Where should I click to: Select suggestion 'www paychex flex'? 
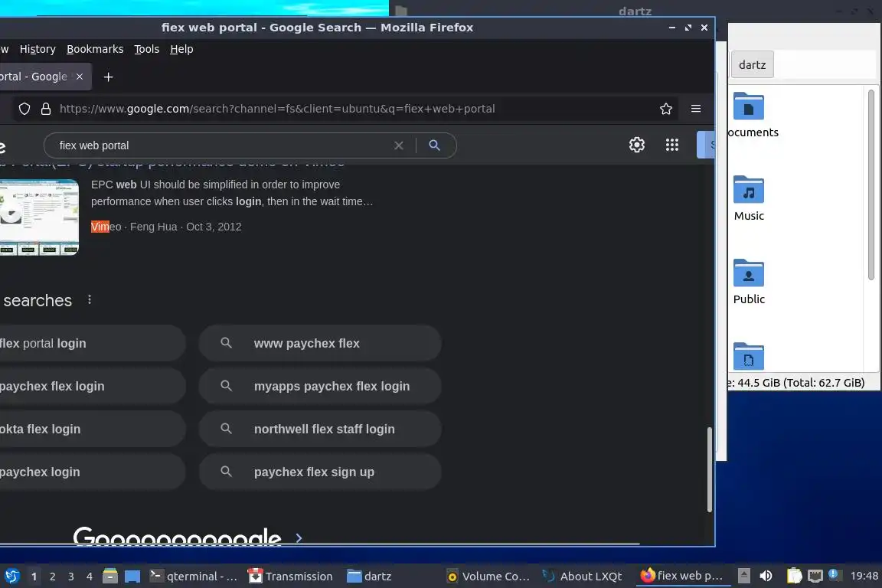coord(320,343)
